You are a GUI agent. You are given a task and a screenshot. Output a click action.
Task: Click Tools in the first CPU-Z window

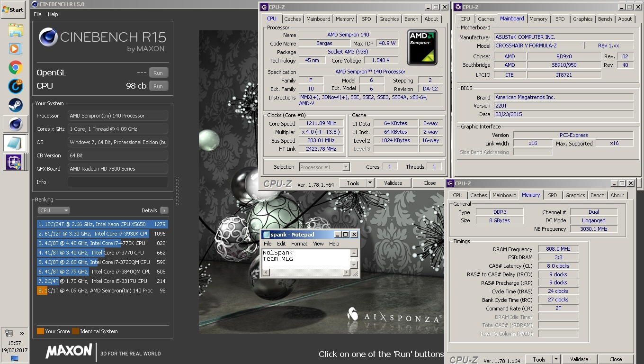(353, 183)
